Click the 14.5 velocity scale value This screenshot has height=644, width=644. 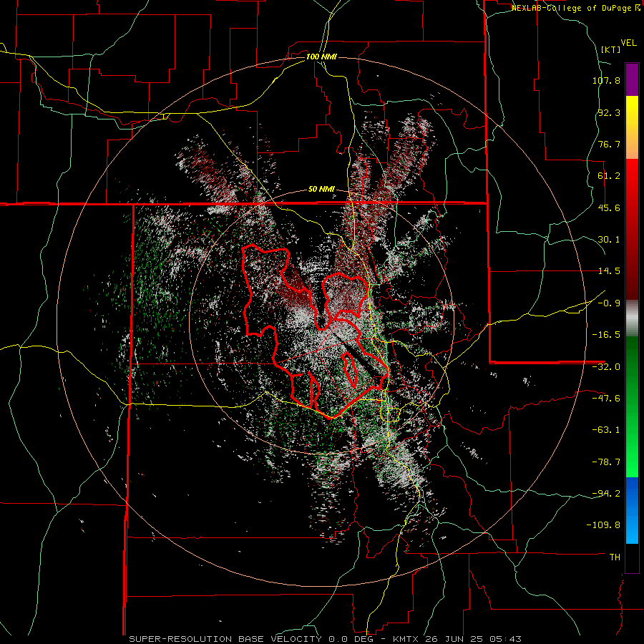[x=609, y=271]
